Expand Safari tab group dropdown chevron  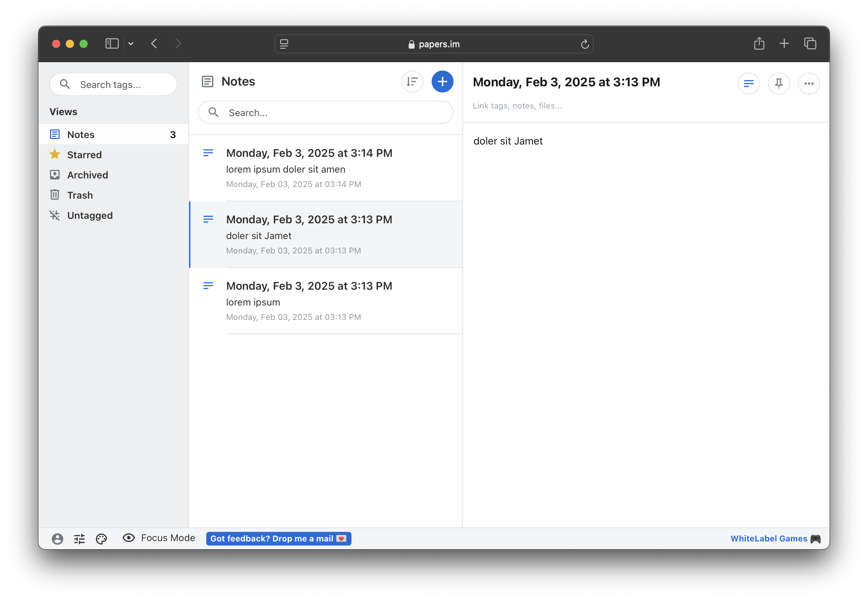click(x=131, y=43)
